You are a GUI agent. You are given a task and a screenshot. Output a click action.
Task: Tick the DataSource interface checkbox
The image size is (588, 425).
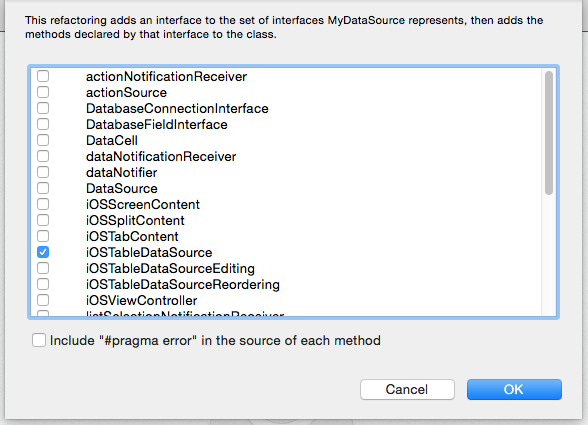[x=43, y=188]
